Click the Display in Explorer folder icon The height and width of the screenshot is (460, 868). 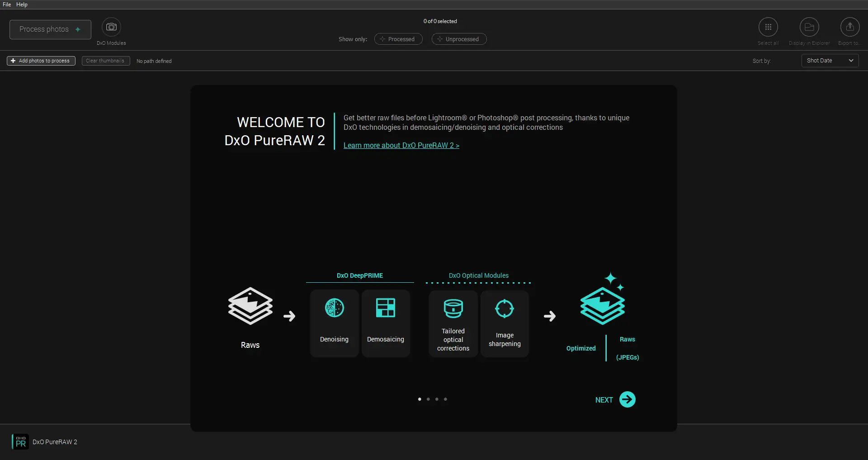(x=809, y=27)
